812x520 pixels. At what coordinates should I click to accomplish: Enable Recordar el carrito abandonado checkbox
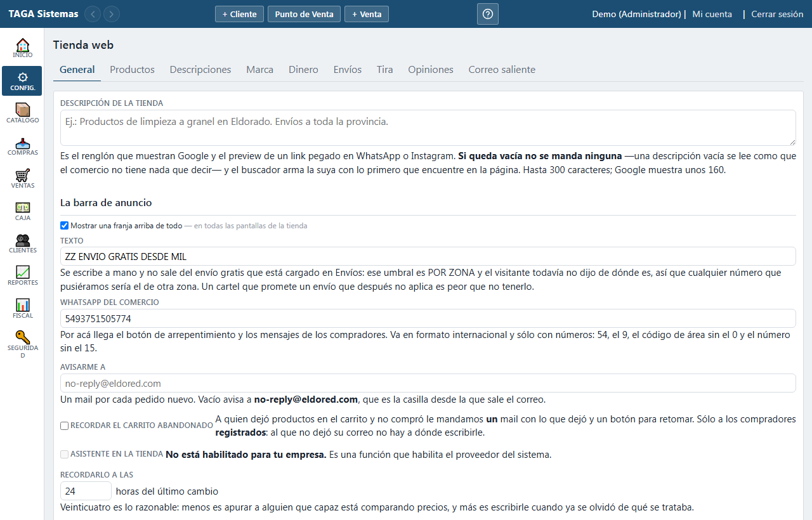64,426
